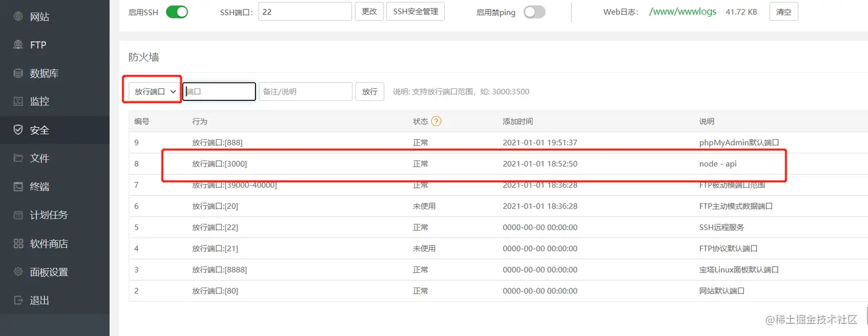868x336 pixels.
Task: Open the /www/wwwlogs path link
Action: tap(683, 11)
